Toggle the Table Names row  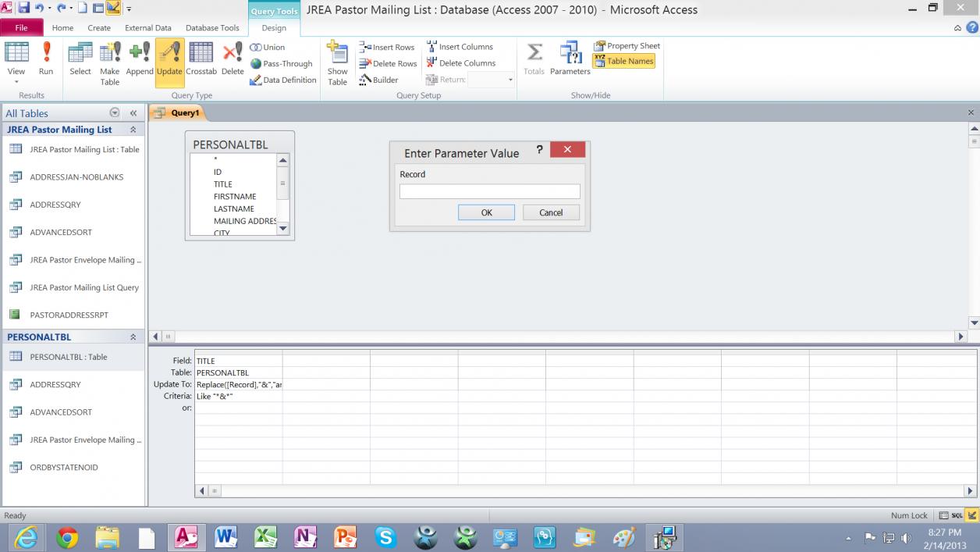tap(623, 61)
